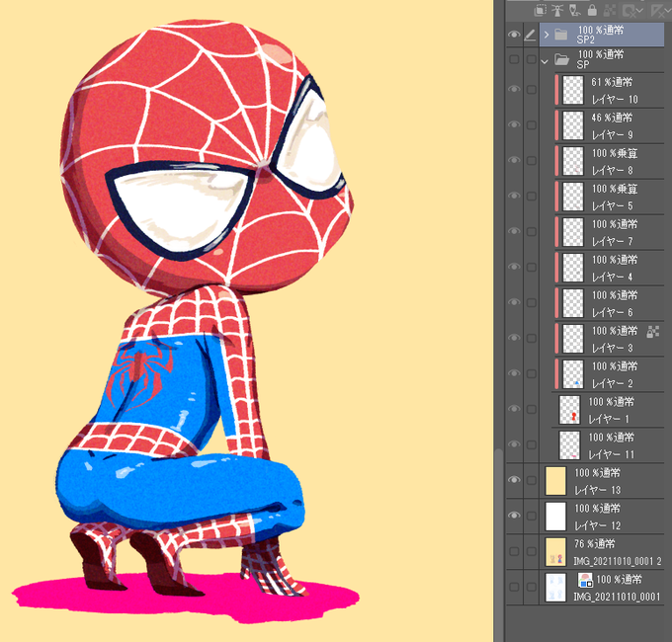Select layer named レイヤー 5
This screenshot has height=642, width=672.
pos(613,206)
